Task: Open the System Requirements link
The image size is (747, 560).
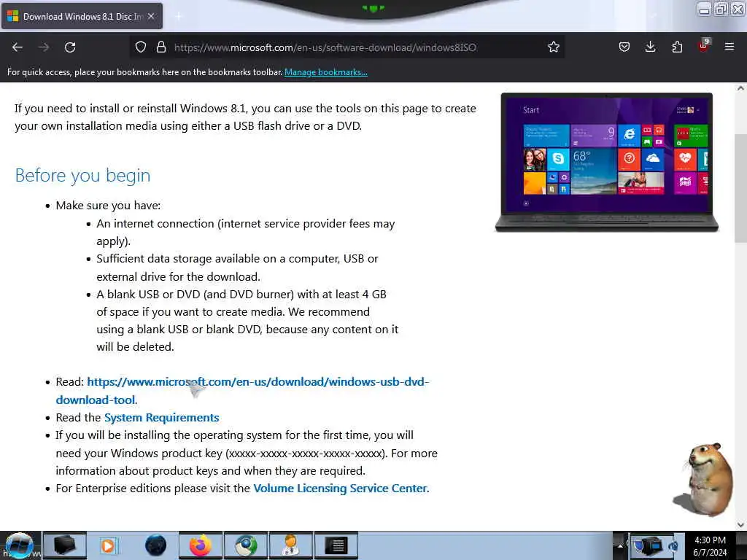Action: pyautogui.click(x=161, y=418)
